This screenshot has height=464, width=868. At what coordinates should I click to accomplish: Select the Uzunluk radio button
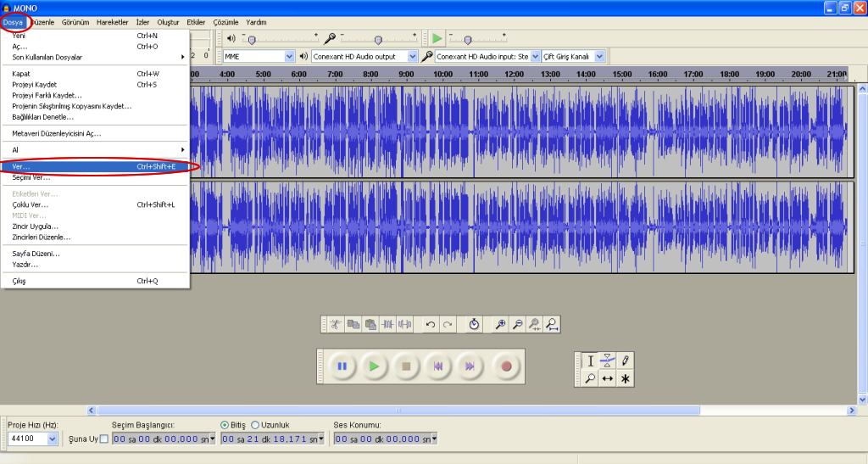[255, 425]
